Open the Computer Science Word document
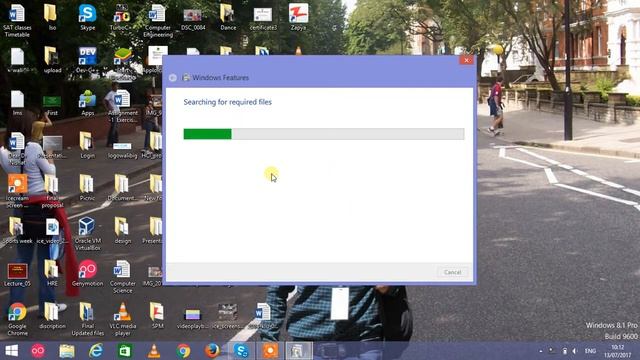 [x=122, y=277]
